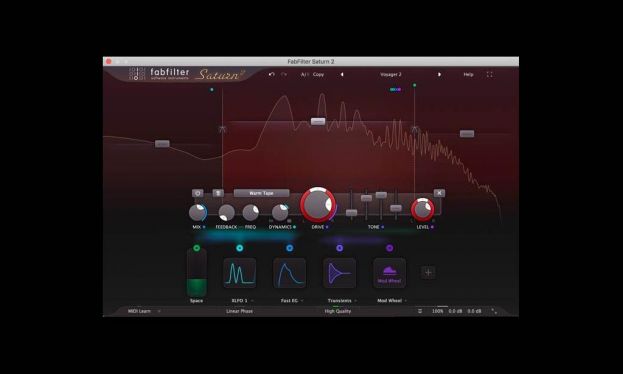Click the right crossover split handle

coord(415,129)
